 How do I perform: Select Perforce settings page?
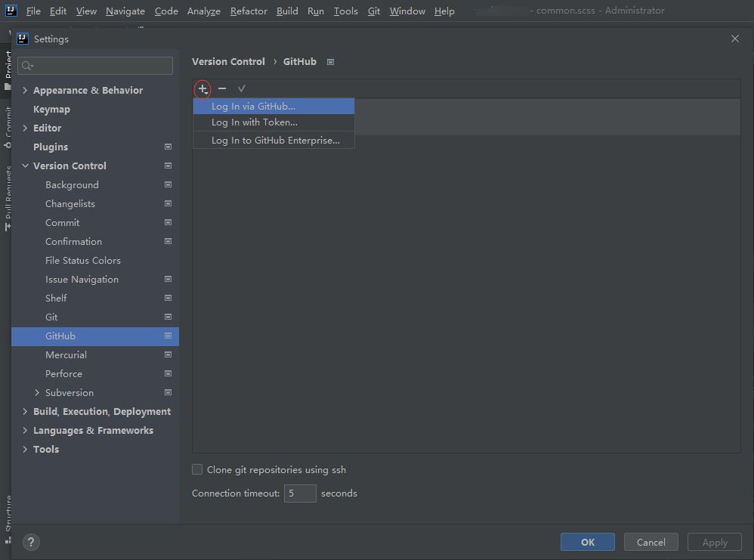[95, 374]
